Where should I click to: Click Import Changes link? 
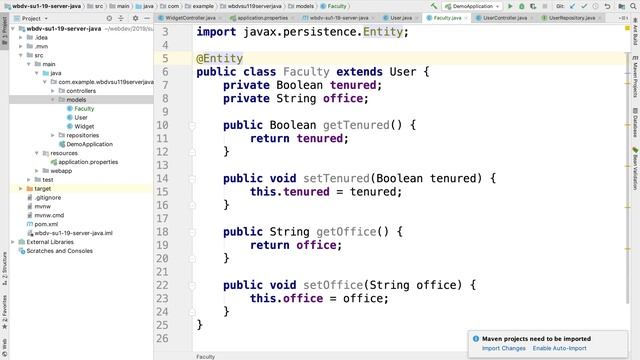click(503, 348)
